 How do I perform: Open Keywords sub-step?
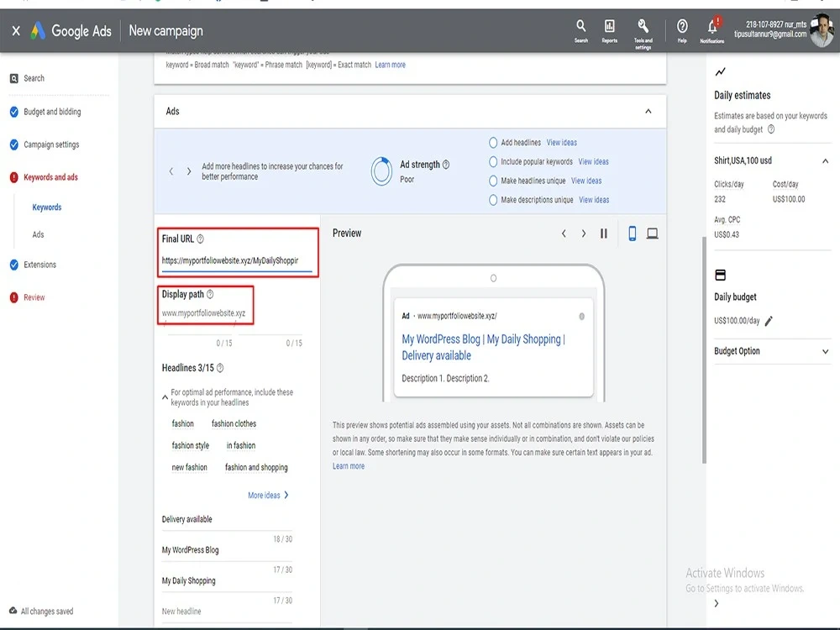point(46,207)
